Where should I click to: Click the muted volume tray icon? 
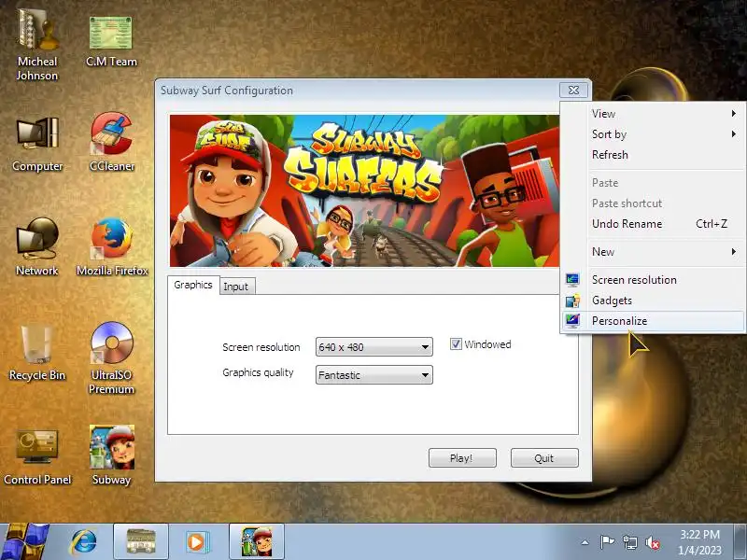tap(653, 542)
